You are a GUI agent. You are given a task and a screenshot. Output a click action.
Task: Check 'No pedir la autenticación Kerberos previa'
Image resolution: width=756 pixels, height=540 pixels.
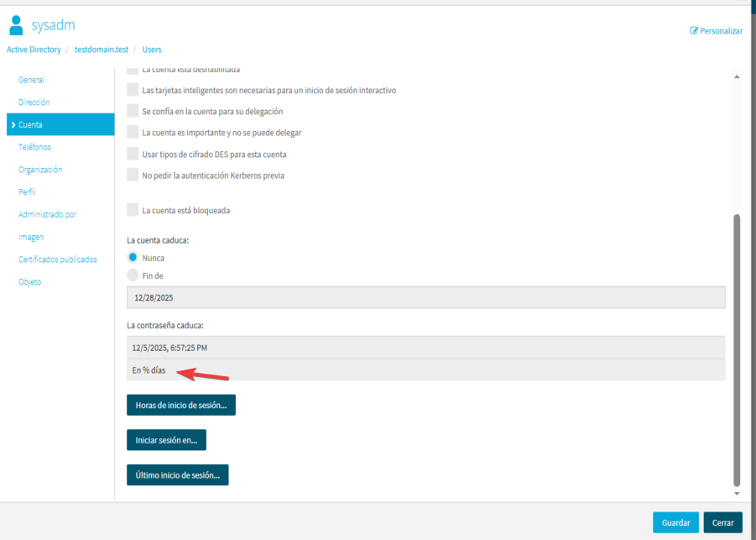point(132,175)
